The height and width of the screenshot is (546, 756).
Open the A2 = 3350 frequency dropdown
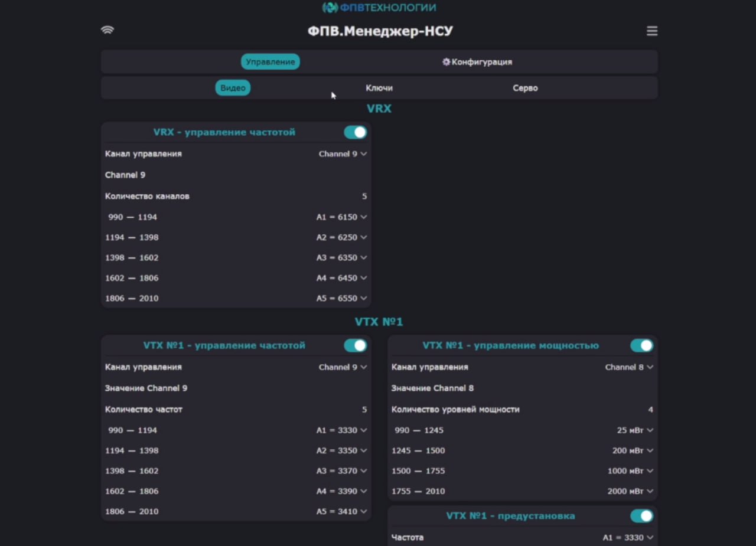pos(341,450)
